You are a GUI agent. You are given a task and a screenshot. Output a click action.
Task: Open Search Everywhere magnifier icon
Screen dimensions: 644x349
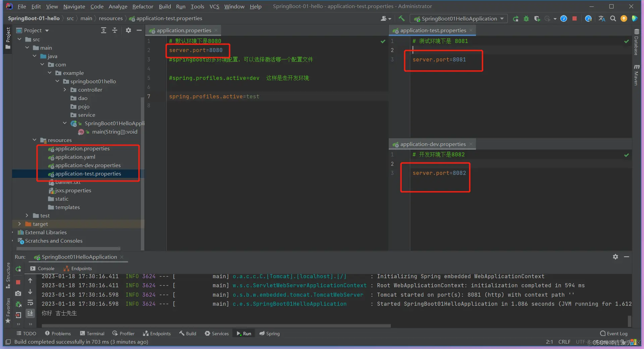613,19
